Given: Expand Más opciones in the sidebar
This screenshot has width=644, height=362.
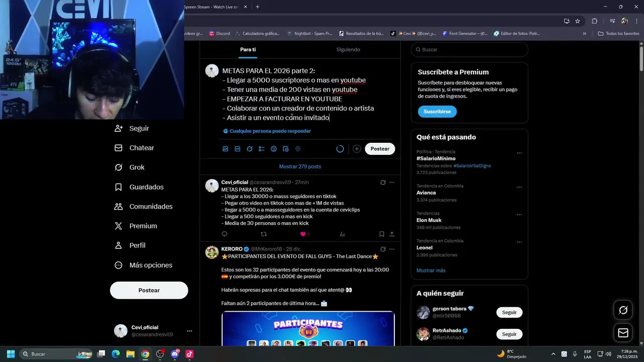Looking at the screenshot, I should [x=143, y=265].
